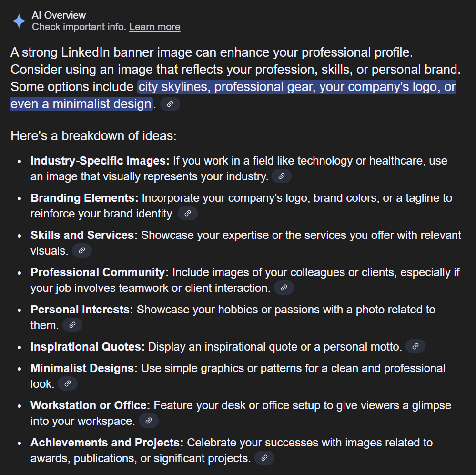This screenshot has width=476, height=475.
Task: Click the Here's a breakdown of ideas line
Action: (93, 136)
